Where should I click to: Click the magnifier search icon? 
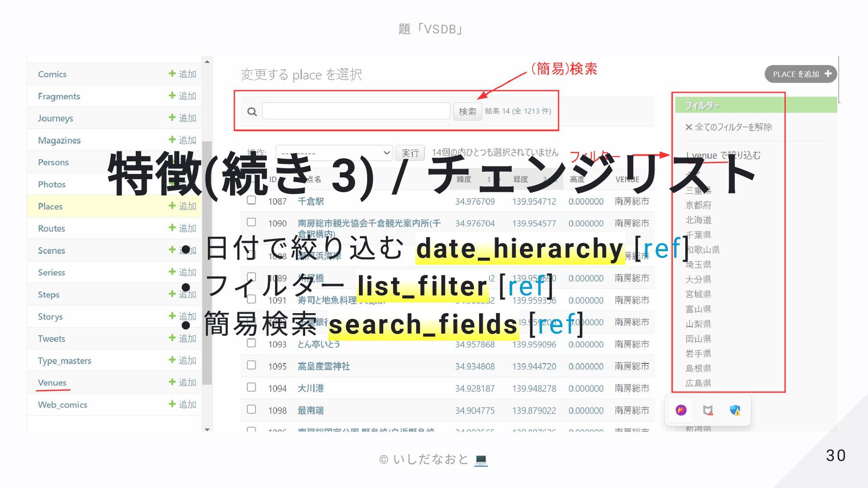click(252, 112)
